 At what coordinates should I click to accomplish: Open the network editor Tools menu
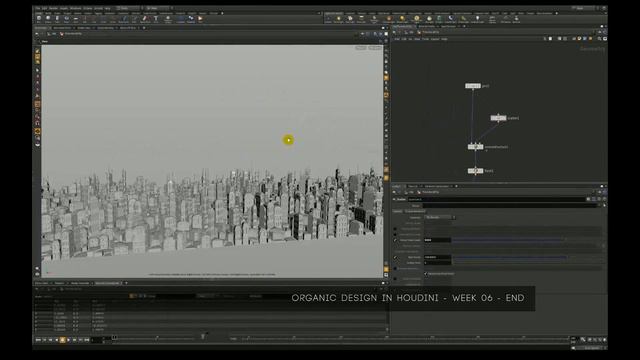click(x=425, y=39)
